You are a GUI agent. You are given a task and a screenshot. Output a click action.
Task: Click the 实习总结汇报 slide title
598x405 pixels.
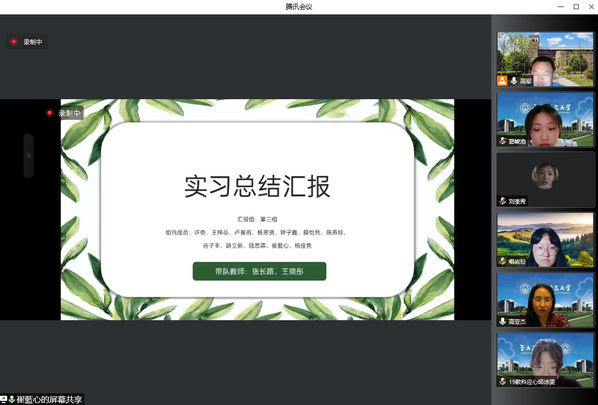click(x=257, y=186)
